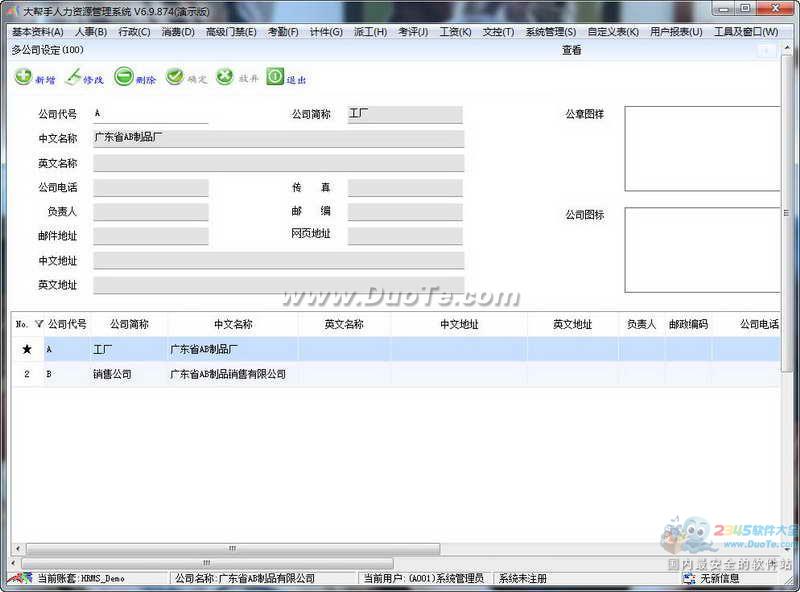
Task: Click the 邮编 field
Action: tap(405, 212)
